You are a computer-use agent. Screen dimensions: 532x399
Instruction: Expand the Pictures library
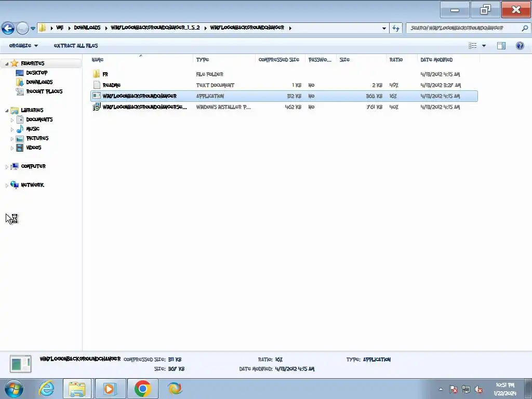pyautogui.click(x=12, y=139)
